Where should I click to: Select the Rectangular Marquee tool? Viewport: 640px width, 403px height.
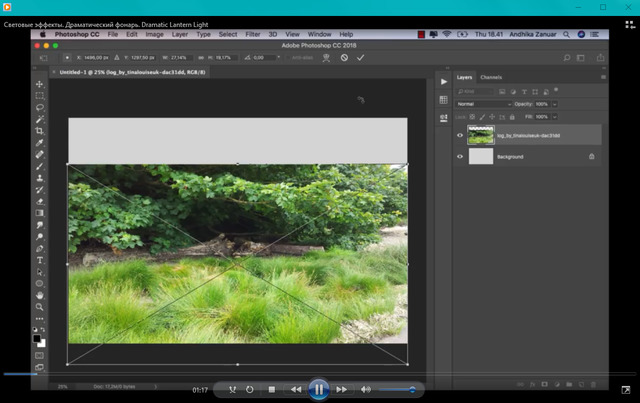(40, 96)
